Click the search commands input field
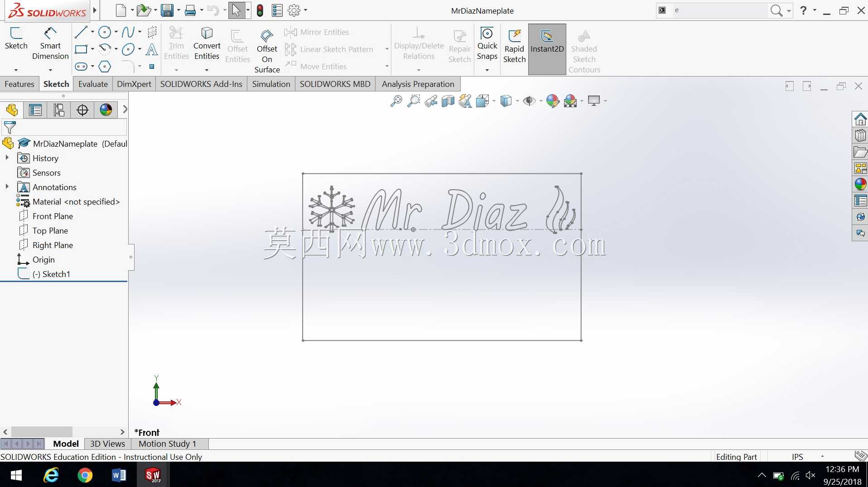Image resolution: width=868 pixels, height=487 pixels. [x=719, y=10]
